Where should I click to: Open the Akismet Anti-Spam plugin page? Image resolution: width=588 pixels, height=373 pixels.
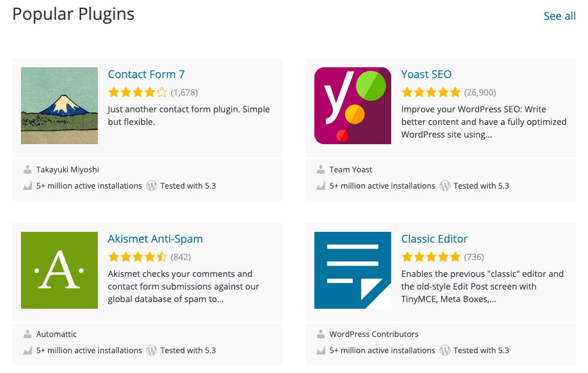tap(155, 238)
